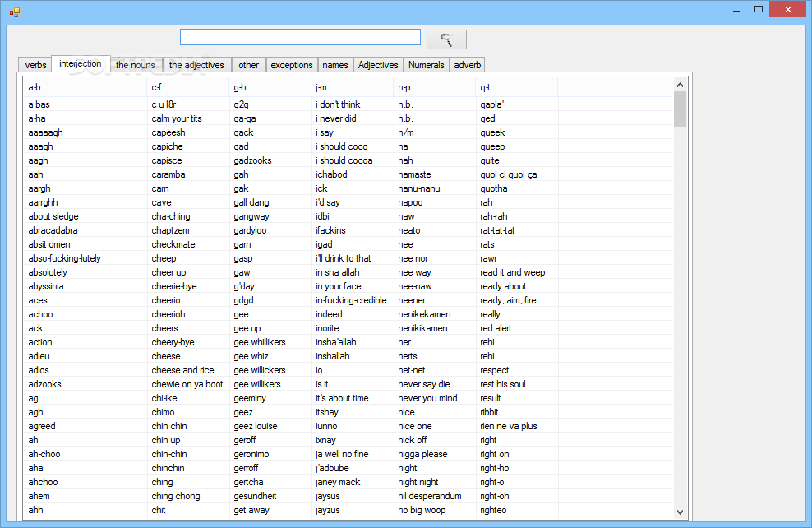Open the other tab
The width and height of the screenshot is (812, 528).
[x=248, y=65]
